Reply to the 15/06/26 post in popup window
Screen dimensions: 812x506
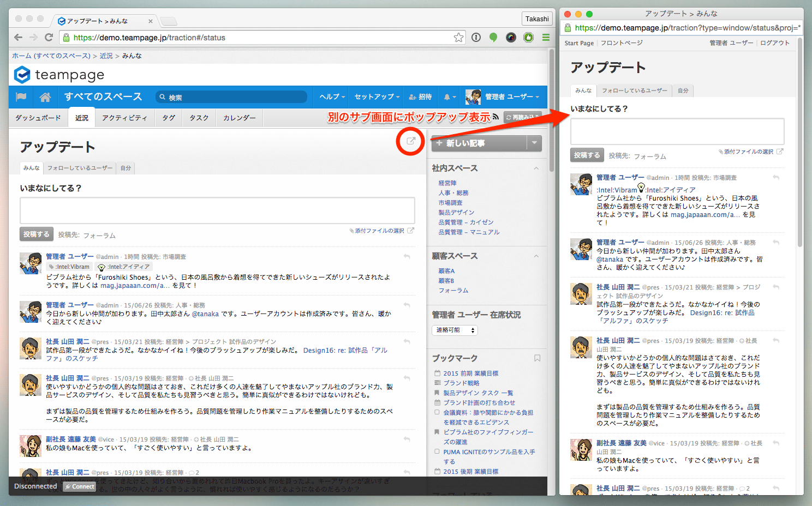pos(776,243)
